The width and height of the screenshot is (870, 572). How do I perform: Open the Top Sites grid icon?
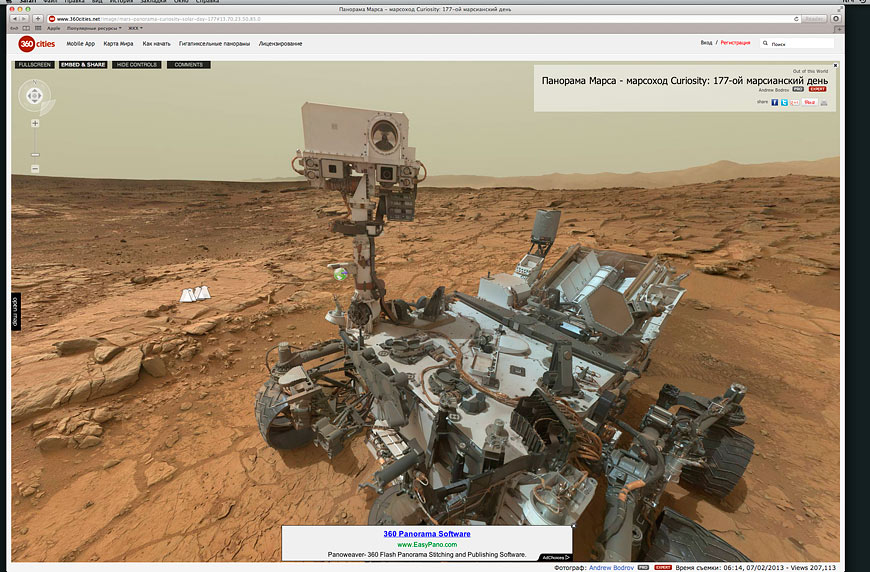tap(38, 28)
